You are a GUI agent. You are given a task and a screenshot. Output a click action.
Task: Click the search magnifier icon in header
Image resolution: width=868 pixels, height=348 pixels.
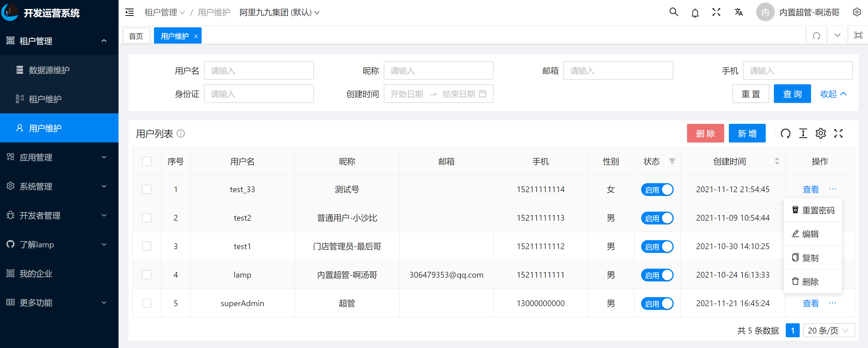coord(673,13)
